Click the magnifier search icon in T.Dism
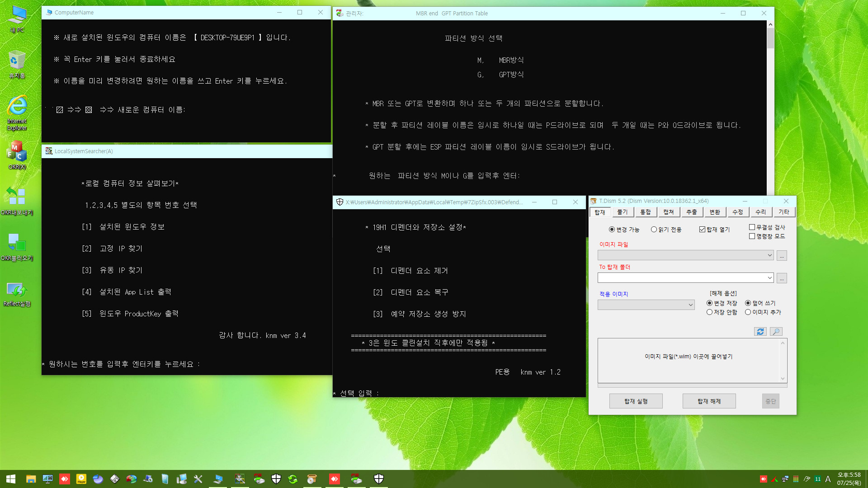868x488 pixels. click(776, 332)
